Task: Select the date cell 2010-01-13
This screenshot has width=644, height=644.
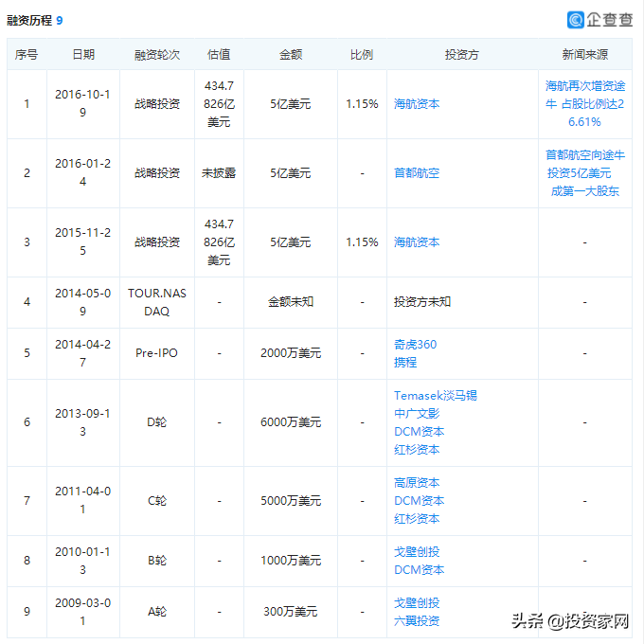Action: 83,561
